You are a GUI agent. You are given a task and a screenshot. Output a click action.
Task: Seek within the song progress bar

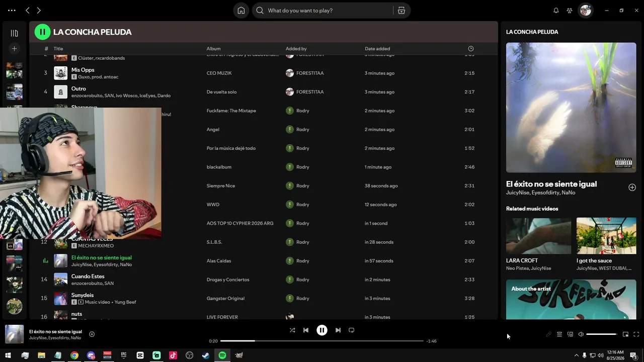tap(322, 341)
